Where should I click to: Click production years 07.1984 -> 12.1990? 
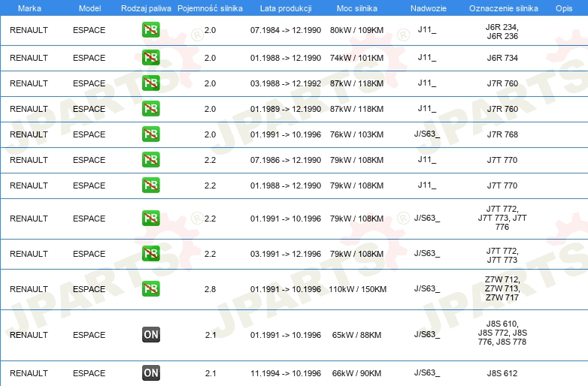click(x=286, y=30)
